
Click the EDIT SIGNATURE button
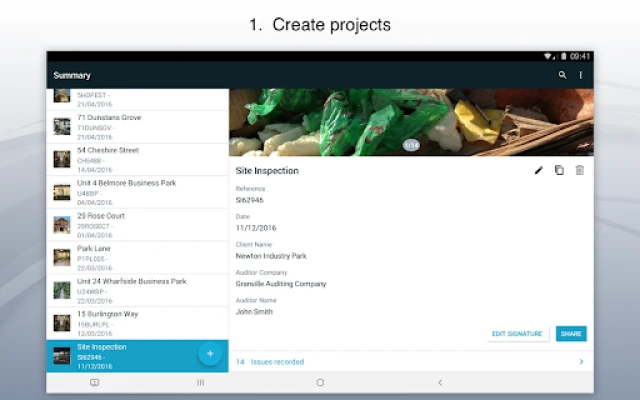pos(517,333)
